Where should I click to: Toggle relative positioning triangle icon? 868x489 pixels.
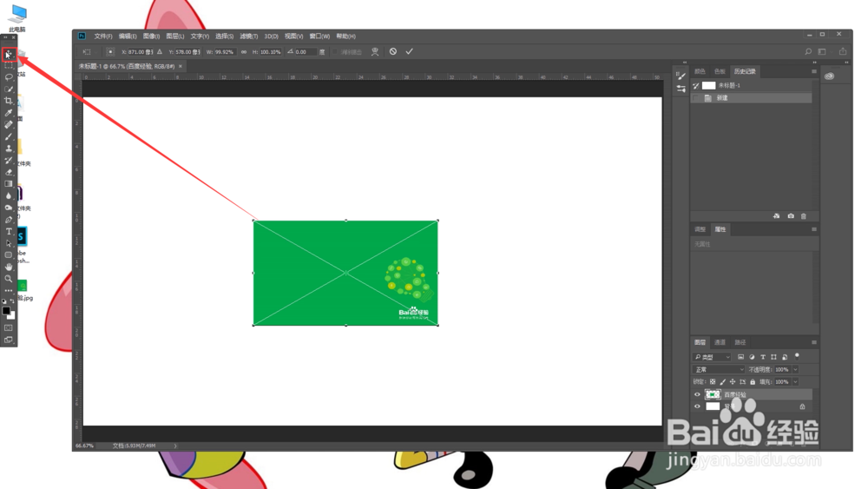160,51
